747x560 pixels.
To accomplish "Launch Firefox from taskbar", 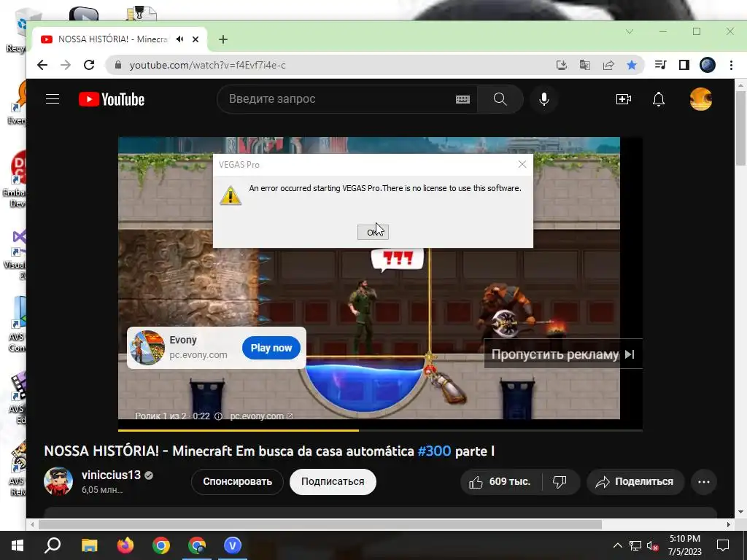I will point(125,545).
